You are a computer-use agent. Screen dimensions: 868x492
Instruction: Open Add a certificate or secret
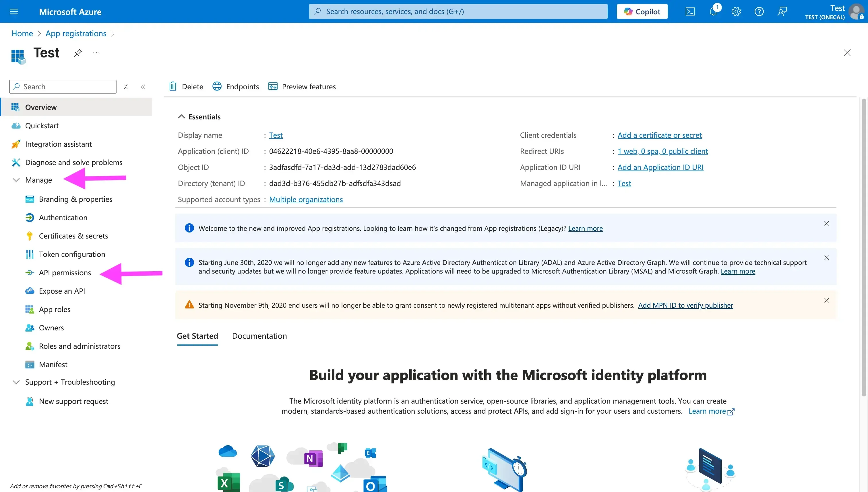point(660,135)
